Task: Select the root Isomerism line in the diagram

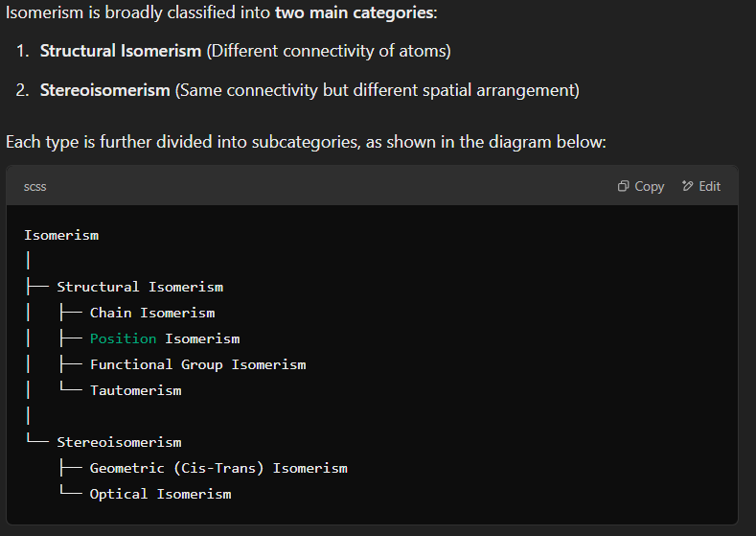Action: point(61,235)
